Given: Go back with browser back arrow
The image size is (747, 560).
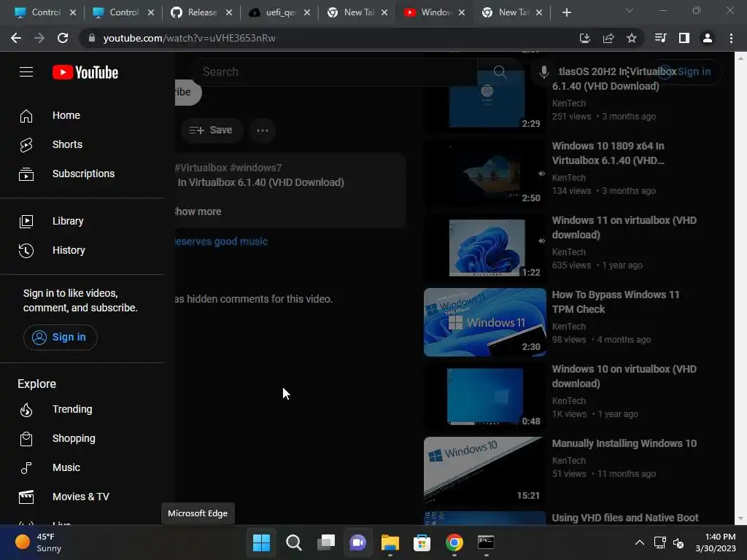Looking at the screenshot, I should (16, 38).
